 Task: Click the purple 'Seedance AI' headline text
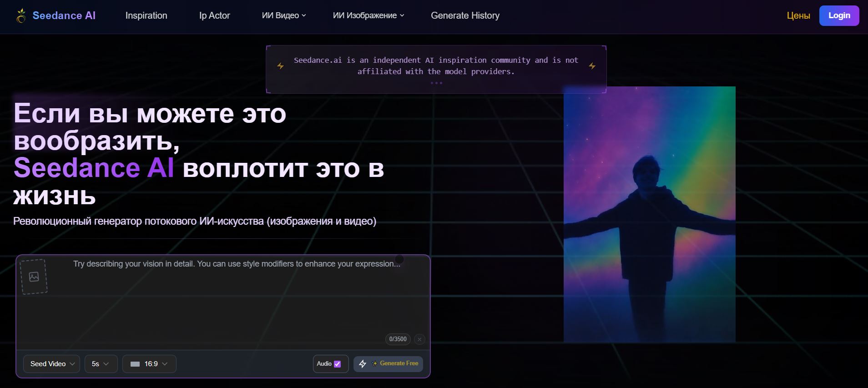click(x=94, y=168)
